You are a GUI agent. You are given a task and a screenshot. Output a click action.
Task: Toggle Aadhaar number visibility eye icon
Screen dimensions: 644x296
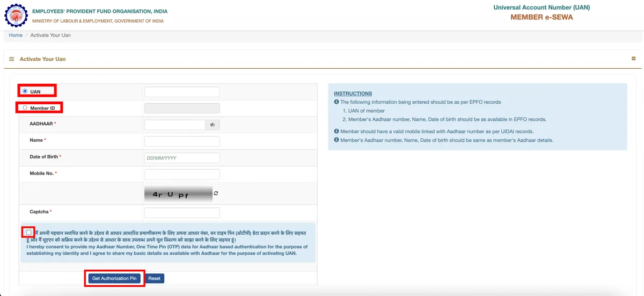coord(213,125)
